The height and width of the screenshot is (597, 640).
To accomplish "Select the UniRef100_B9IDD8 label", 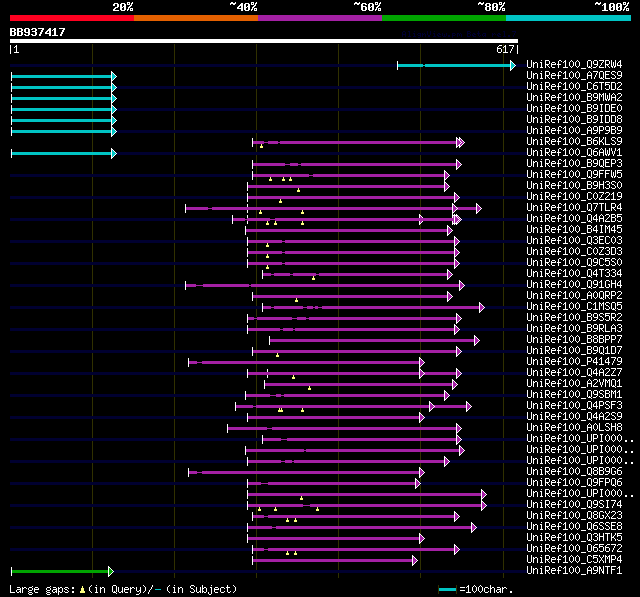I will [574, 120].
